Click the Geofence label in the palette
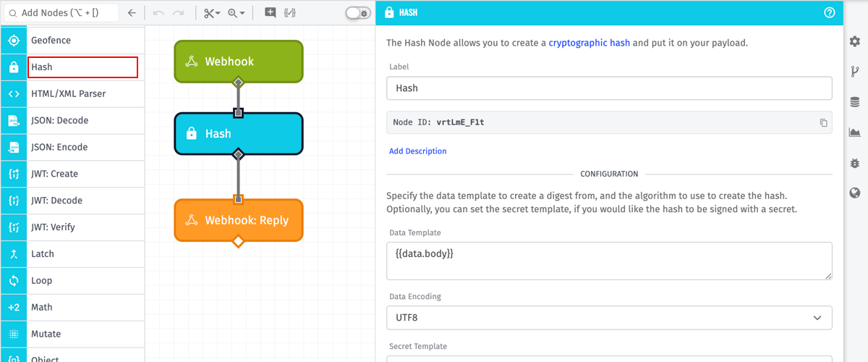 51,41
